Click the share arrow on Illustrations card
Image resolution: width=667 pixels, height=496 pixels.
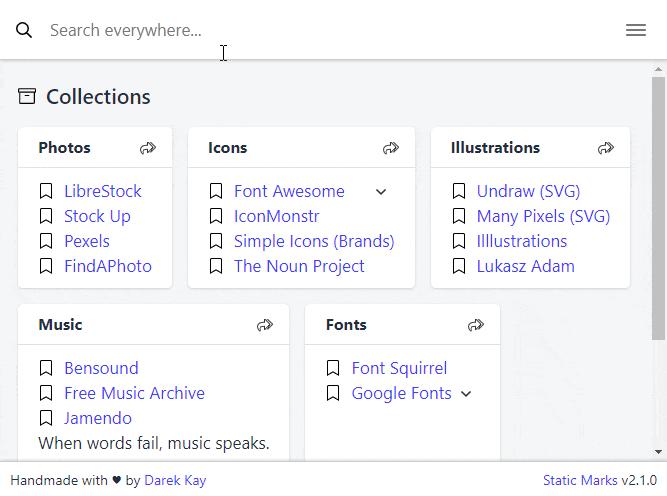[x=606, y=148]
